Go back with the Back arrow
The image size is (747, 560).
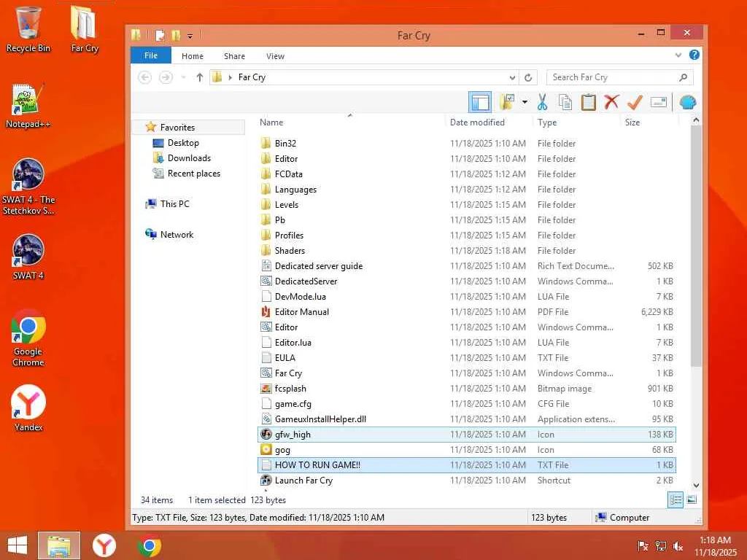point(145,77)
